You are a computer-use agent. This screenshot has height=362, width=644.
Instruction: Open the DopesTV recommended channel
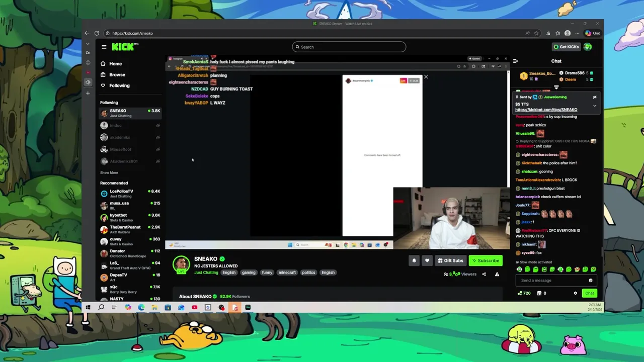click(130, 277)
